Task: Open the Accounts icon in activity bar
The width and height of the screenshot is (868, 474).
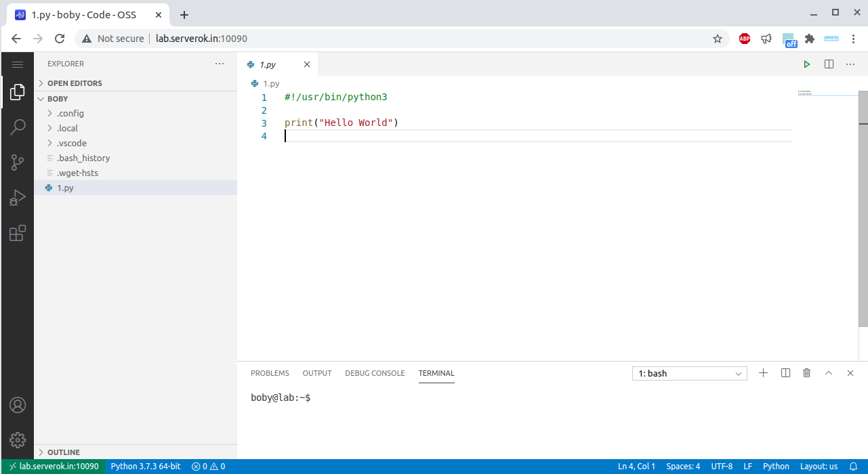Action: pos(18,405)
